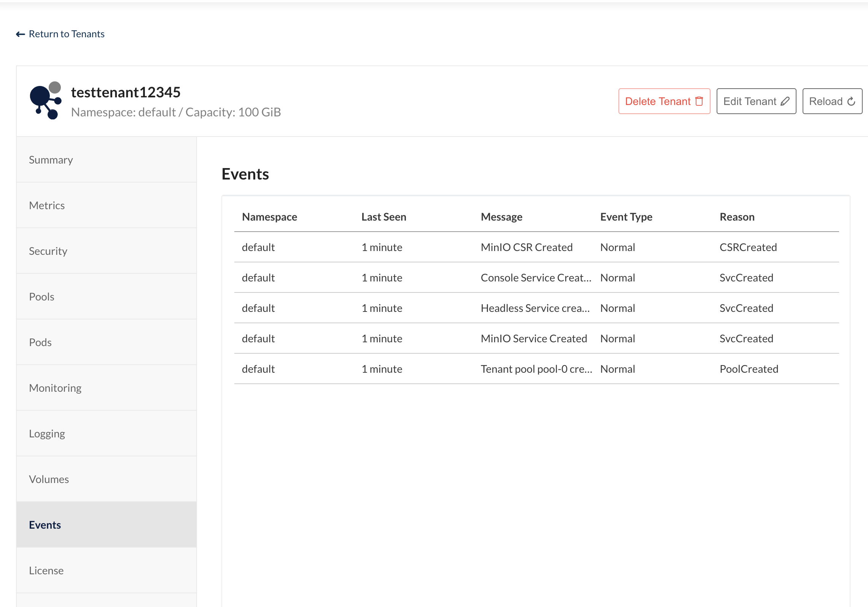
Task: Open the License tab
Action: pyautogui.click(x=46, y=570)
